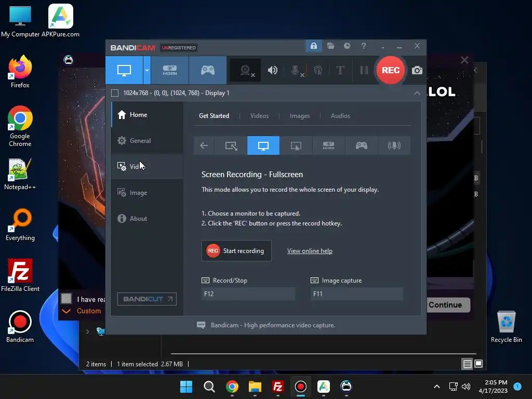Expand the Custom option in installer window
532x399 pixels.
pos(82,311)
